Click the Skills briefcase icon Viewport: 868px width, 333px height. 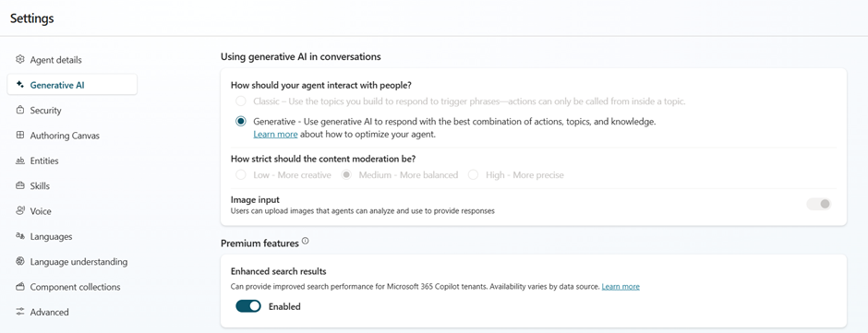pyautogui.click(x=20, y=185)
